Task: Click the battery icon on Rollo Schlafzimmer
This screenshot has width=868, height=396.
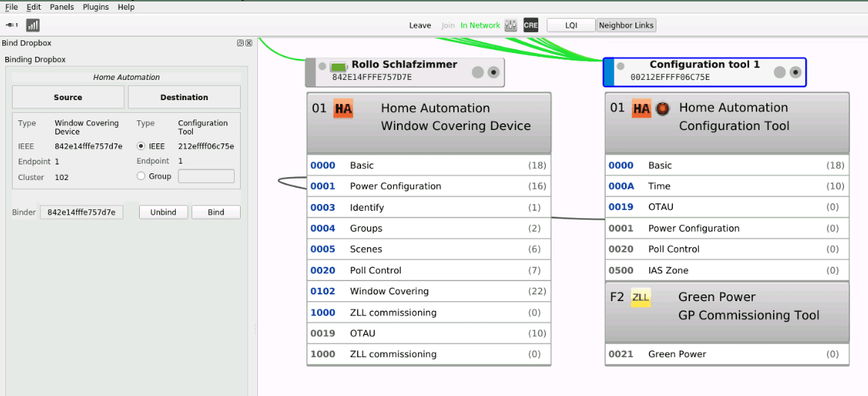Action: (x=339, y=67)
